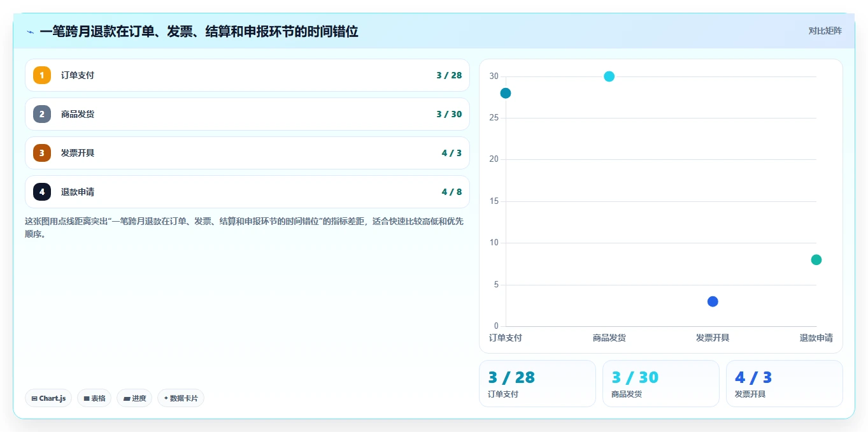Viewport: 868px width, 432px height.
Task: Click the 退款申请 data point at 8
Action: click(x=816, y=259)
